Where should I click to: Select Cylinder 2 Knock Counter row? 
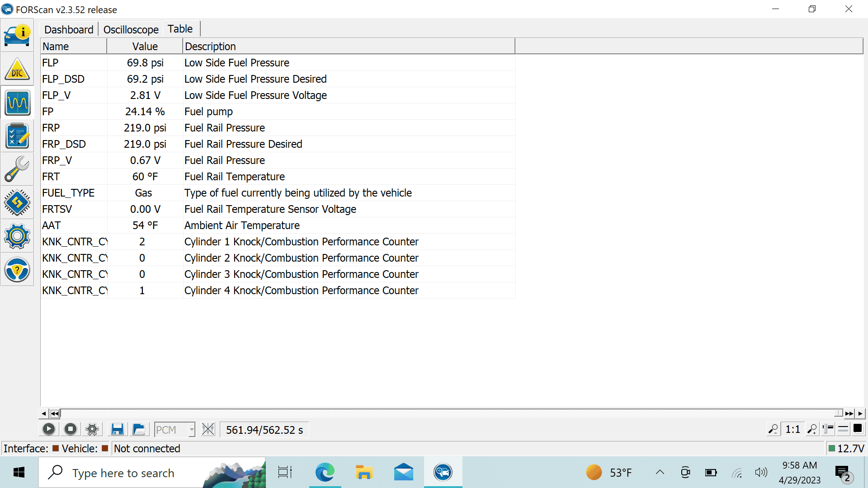click(x=278, y=258)
